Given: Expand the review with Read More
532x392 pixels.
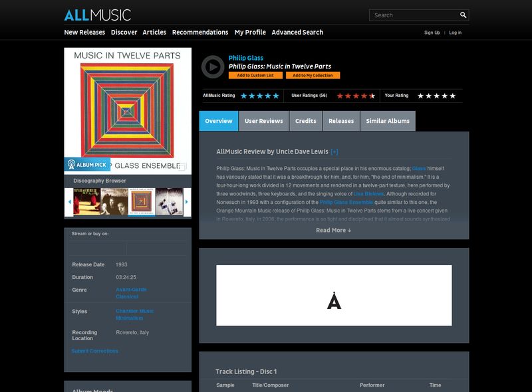Looking at the screenshot, I should [334, 231].
